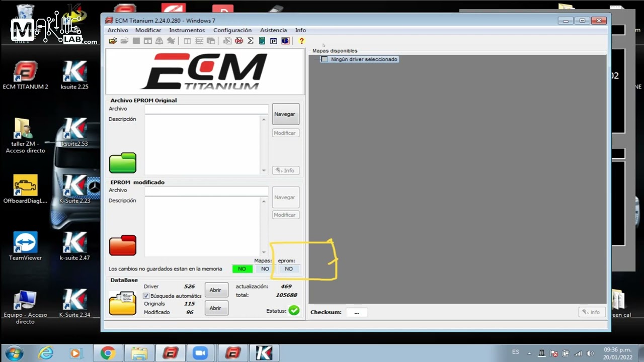Select k-suite 2.47 desktop icon
This screenshot has height=362, width=644.
tap(74, 246)
